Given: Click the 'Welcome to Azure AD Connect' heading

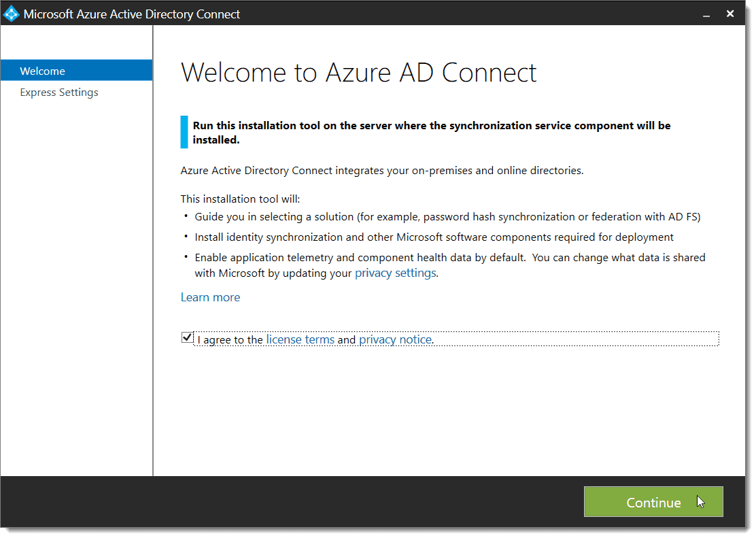Looking at the screenshot, I should 358,73.
